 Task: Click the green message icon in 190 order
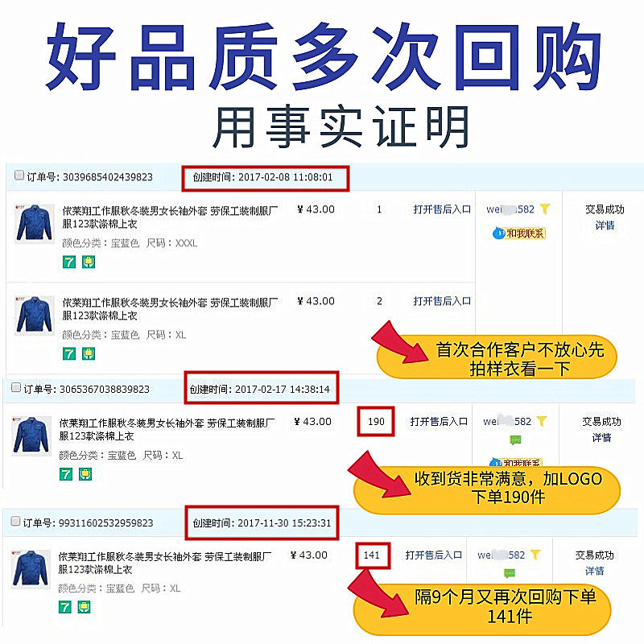pos(515,440)
